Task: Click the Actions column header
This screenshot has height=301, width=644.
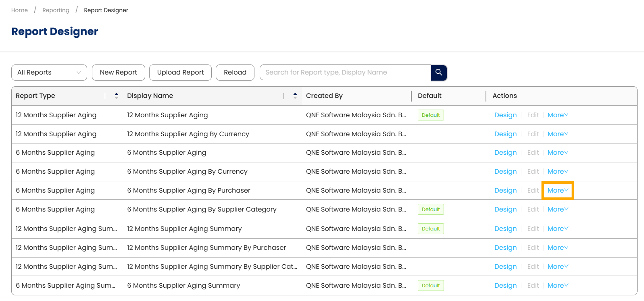Action: click(x=504, y=95)
